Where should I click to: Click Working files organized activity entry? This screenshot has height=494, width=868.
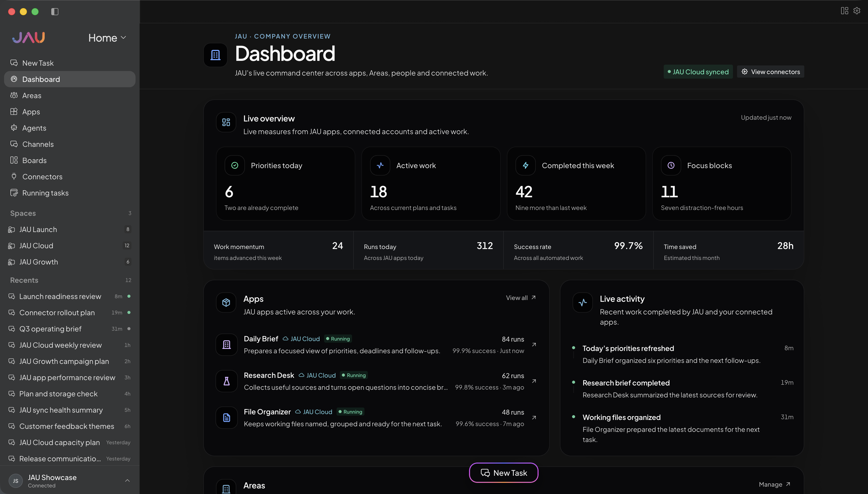(683, 428)
